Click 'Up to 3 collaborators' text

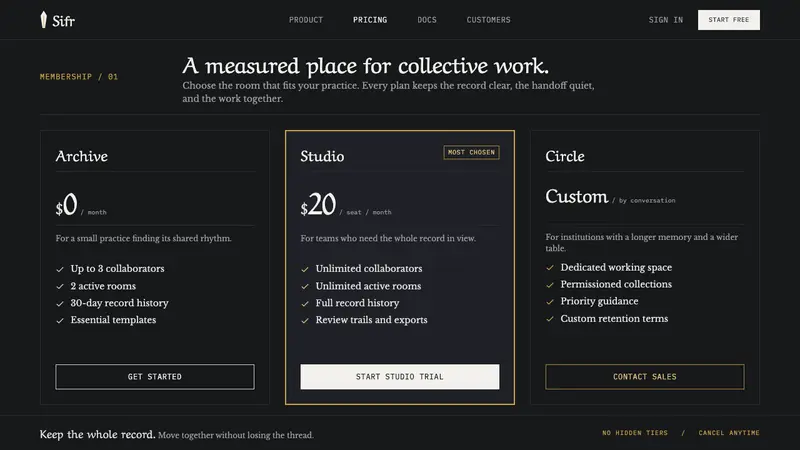click(117, 268)
